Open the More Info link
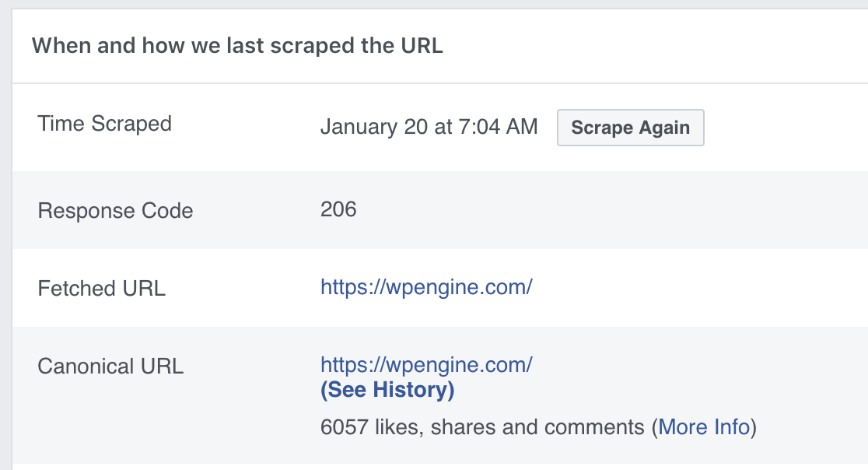This screenshot has width=868, height=470. [x=704, y=427]
